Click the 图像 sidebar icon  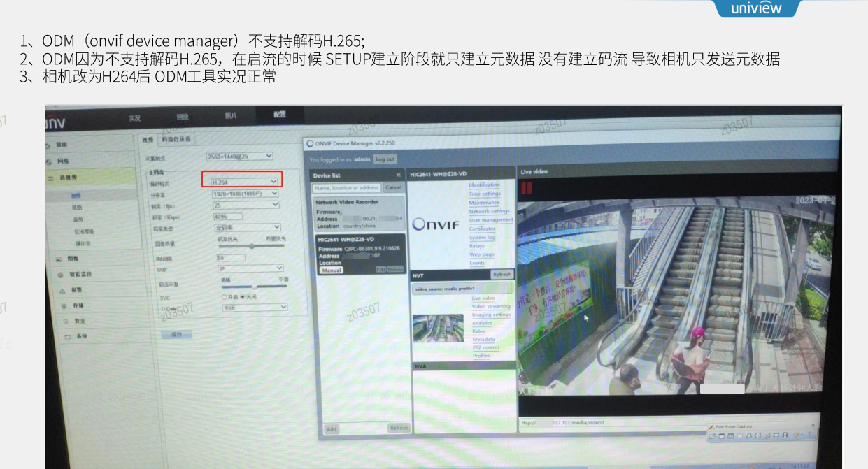59,259
